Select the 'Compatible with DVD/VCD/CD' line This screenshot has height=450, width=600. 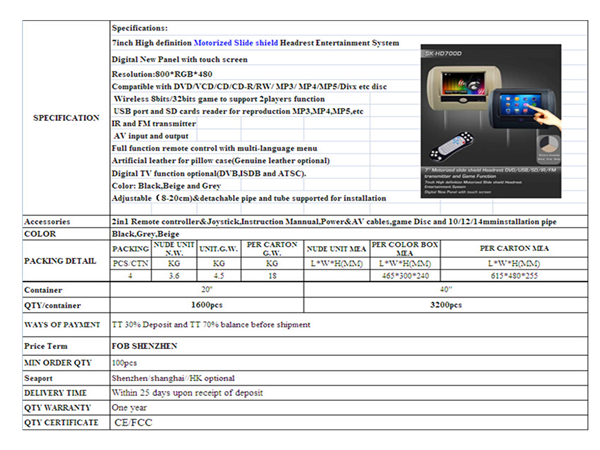pos(249,86)
